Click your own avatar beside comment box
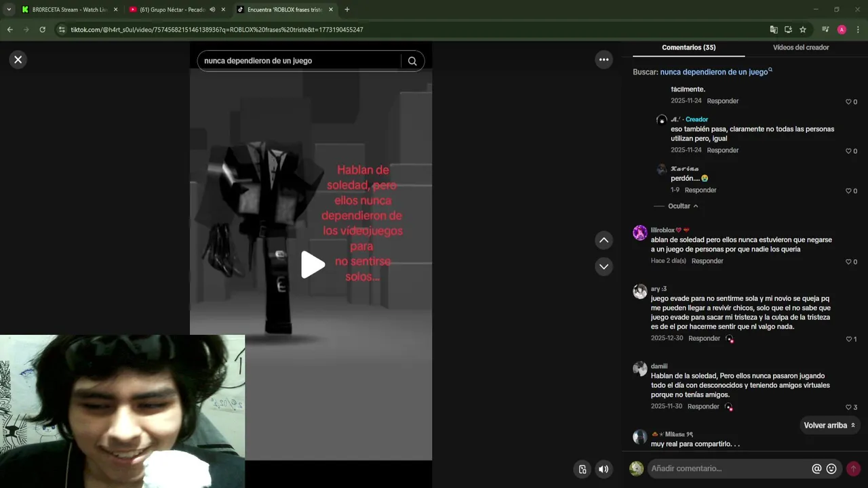Viewport: 868px width, 488px height. click(636, 468)
